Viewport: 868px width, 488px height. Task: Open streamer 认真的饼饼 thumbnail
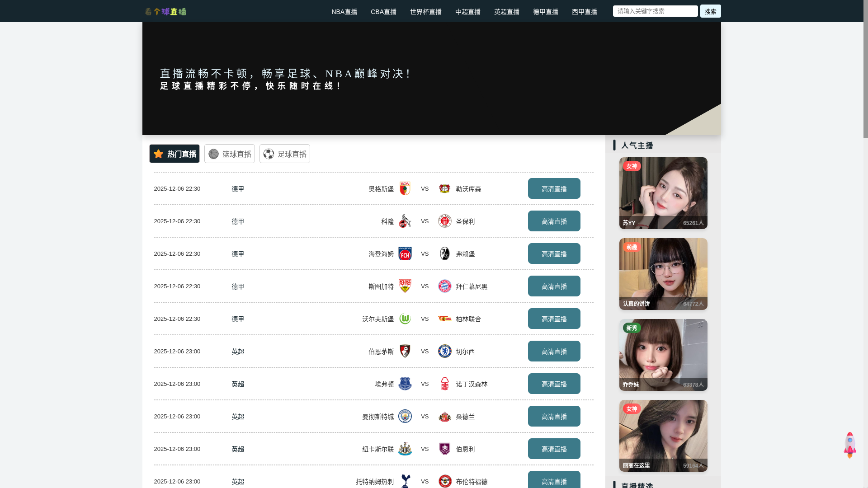663,274
